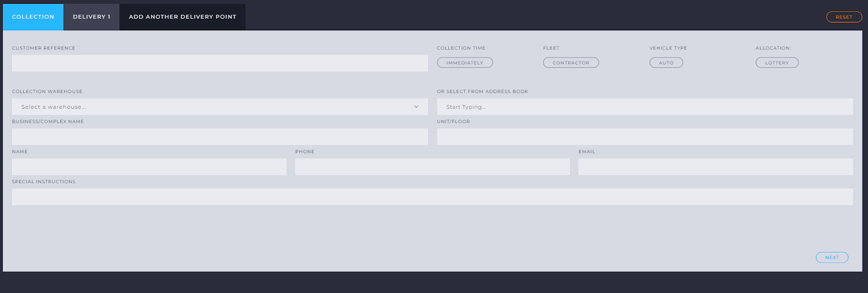Select Add Another Delivery Point tab

coord(182,17)
